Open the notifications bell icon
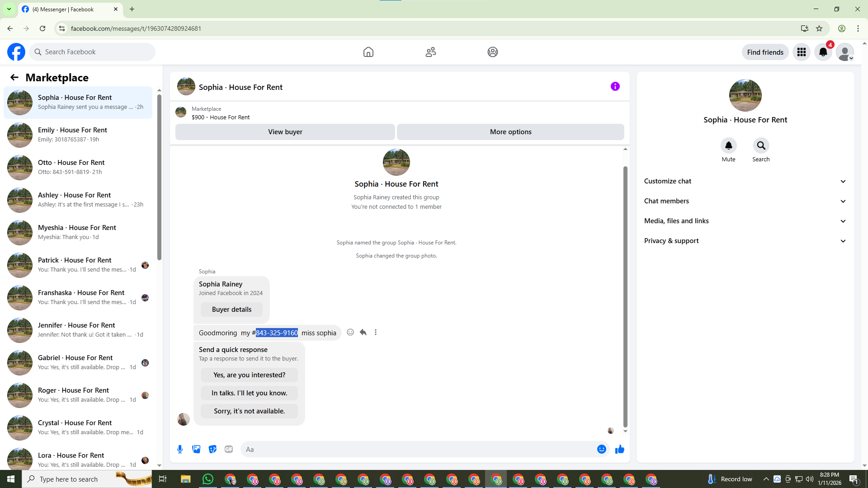 823,52
